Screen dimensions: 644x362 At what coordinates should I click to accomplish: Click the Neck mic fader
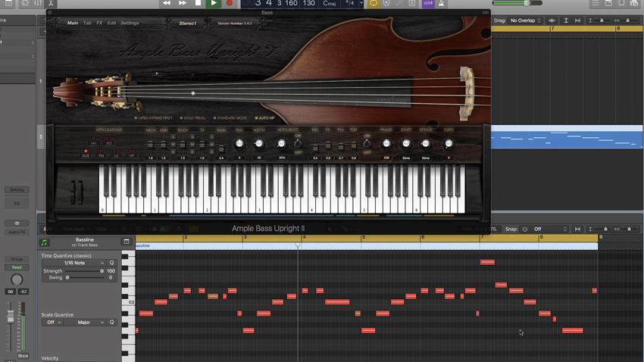pyautogui.click(x=151, y=145)
